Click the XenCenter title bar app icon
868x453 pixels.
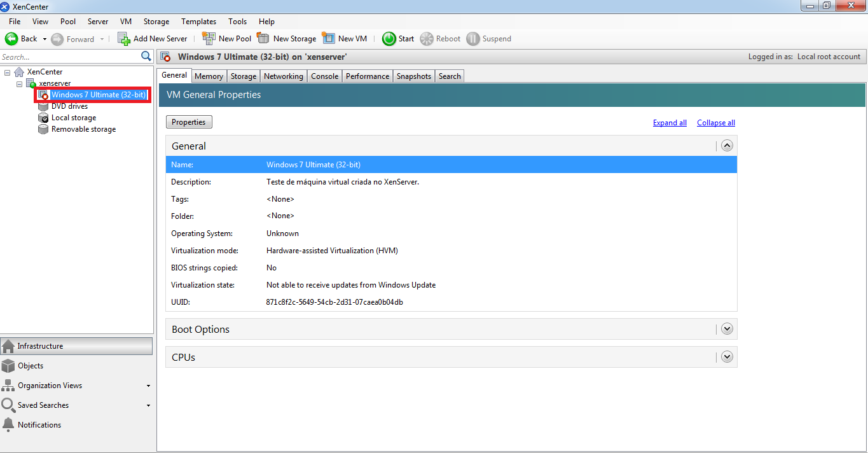[x=5, y=7]
